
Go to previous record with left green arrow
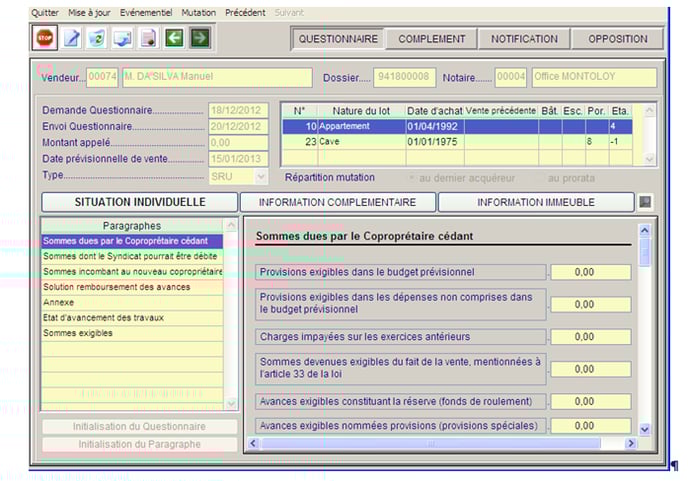click(x=174, y=38)
